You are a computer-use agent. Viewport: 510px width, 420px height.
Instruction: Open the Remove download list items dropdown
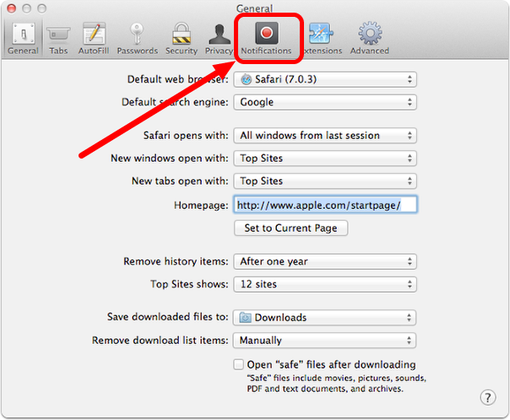click(324, 341)
